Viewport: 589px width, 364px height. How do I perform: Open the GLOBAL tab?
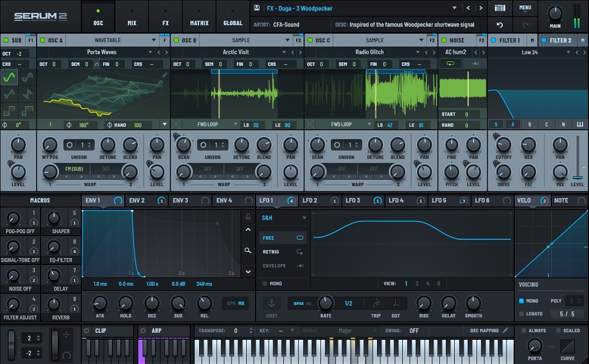[x=233, y=16]
